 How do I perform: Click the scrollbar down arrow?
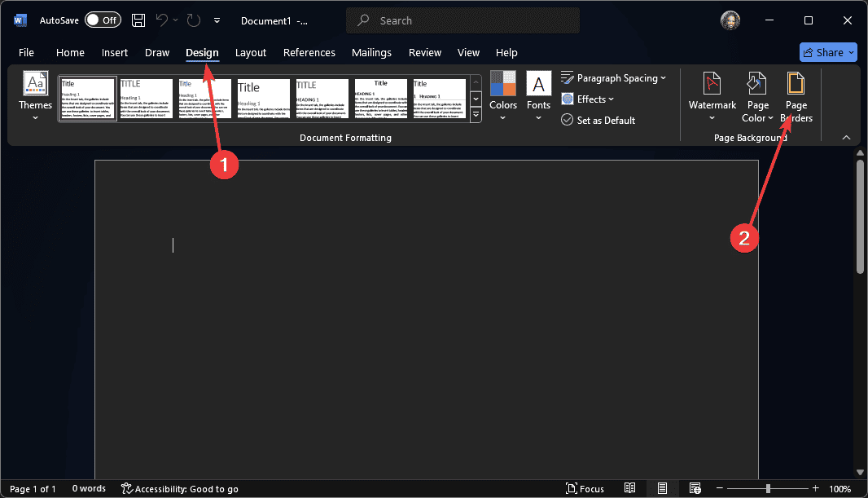860,472
